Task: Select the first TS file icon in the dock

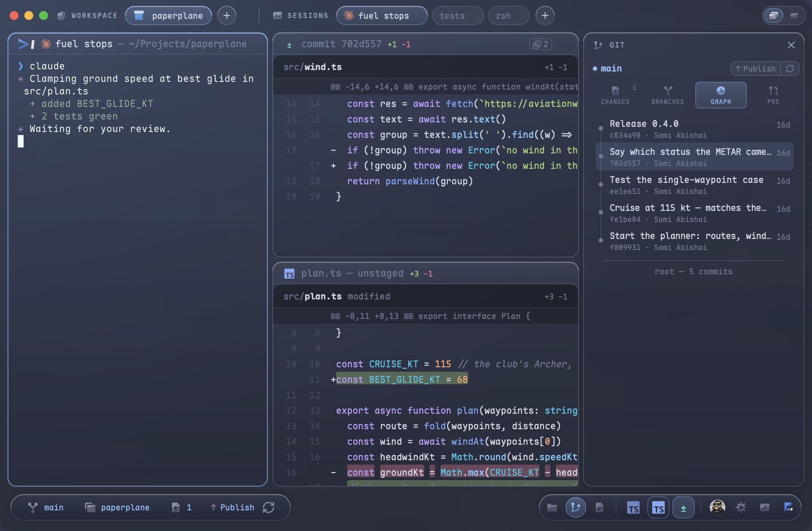Action: tap(633, 507)
